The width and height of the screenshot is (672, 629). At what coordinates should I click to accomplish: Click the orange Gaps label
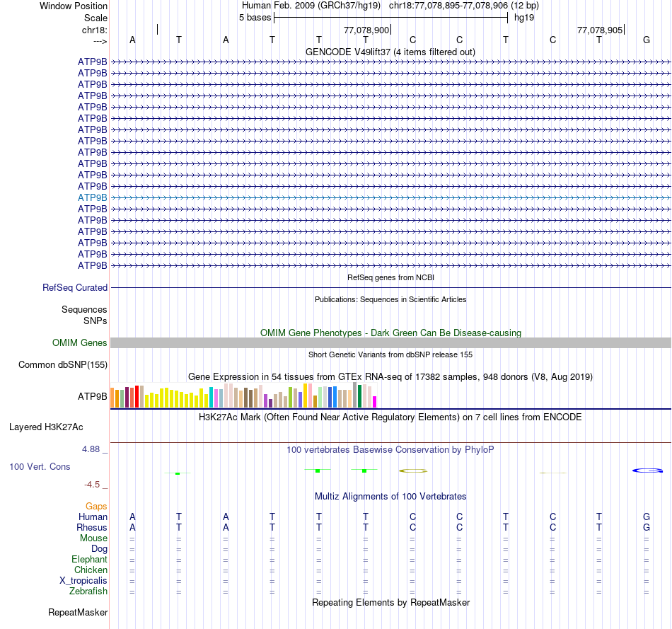coord(96,507)
